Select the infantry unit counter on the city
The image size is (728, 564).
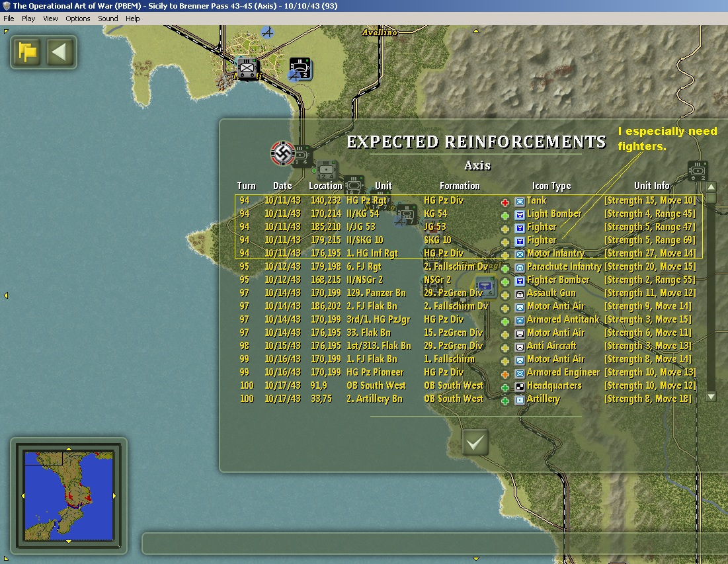point(247,69)
